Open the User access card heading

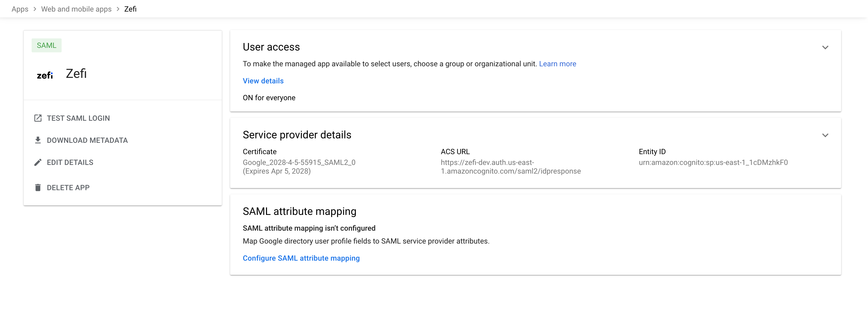point(271,47)
